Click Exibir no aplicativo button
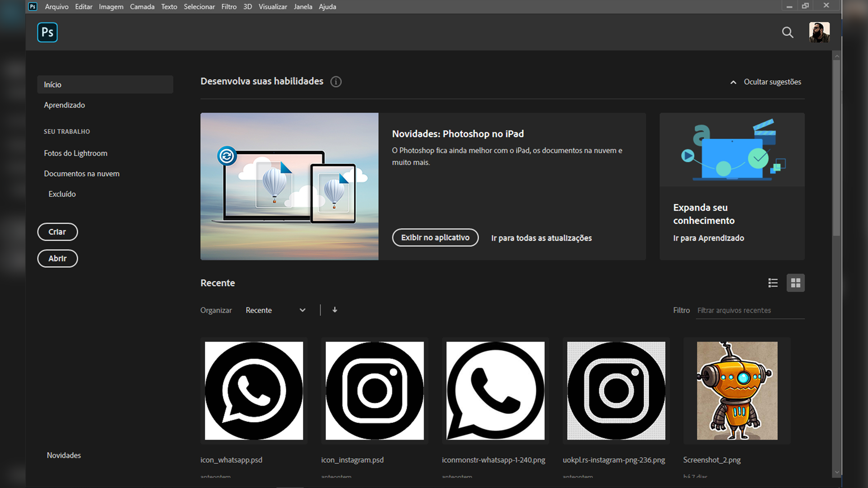868x488 pixels. (x=435, y=238)
